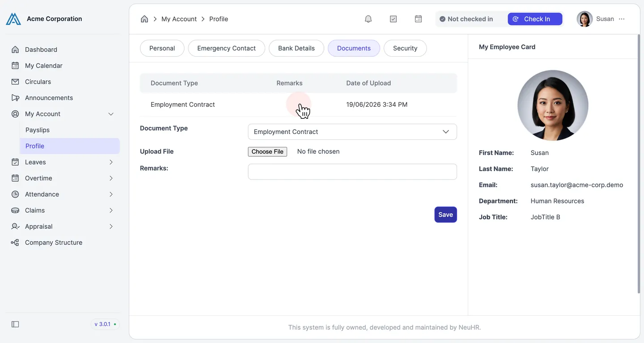The image size is (644, 343).
Task: Expand the Overtime submenu chevron
Action: coord(111,178)
